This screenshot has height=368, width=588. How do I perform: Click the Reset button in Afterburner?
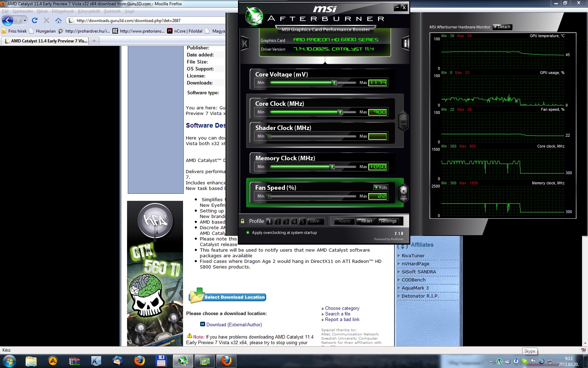(366, 221)
